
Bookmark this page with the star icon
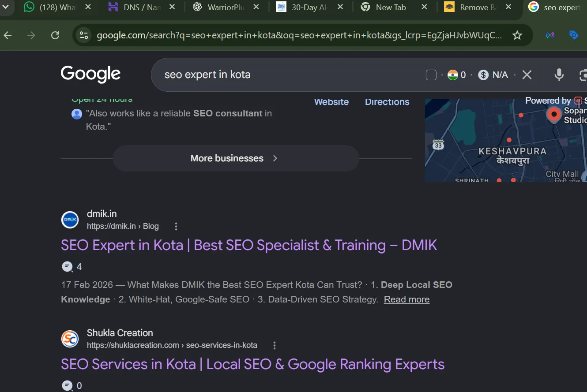tap(517, 35)
